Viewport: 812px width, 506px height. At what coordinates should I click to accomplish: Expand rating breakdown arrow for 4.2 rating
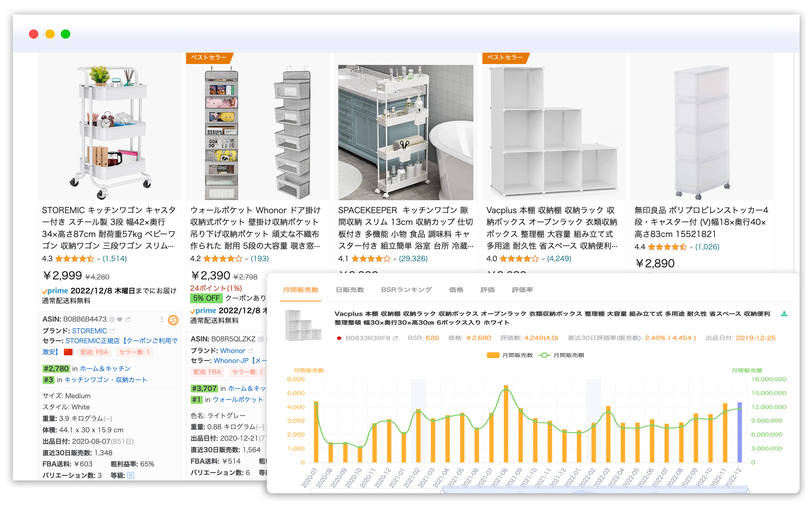[247, 259]
